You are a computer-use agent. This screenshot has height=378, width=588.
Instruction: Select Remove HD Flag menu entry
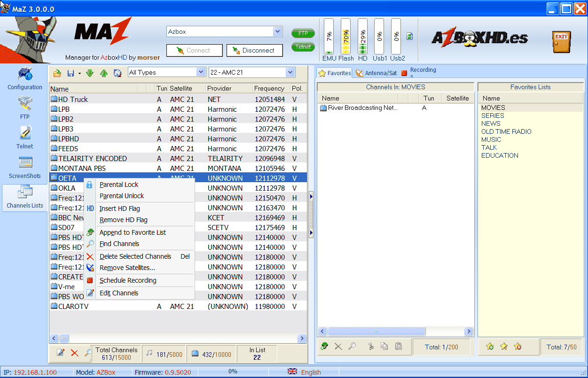click(x=140, y=220)
